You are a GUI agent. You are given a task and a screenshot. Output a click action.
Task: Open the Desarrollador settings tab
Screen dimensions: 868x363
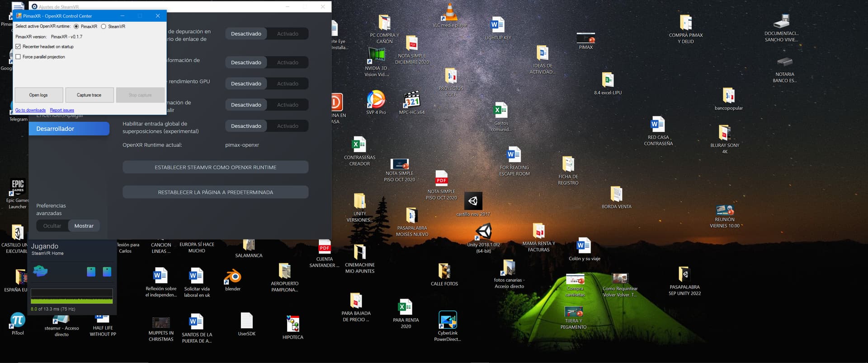[69, 129]
